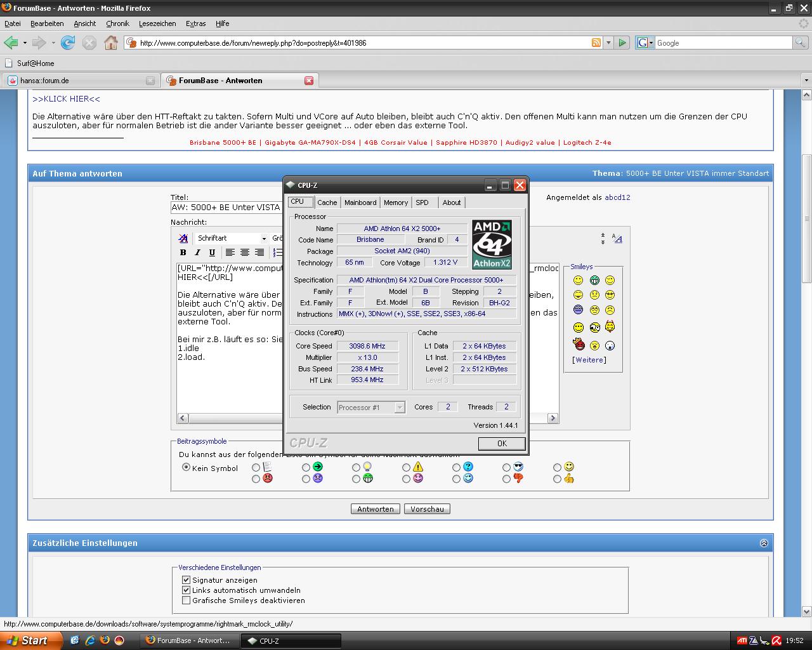The height and width of the screenshot is (650, 812).
Task: Click the search magnifier icon
Action: (x=801, y=43)
